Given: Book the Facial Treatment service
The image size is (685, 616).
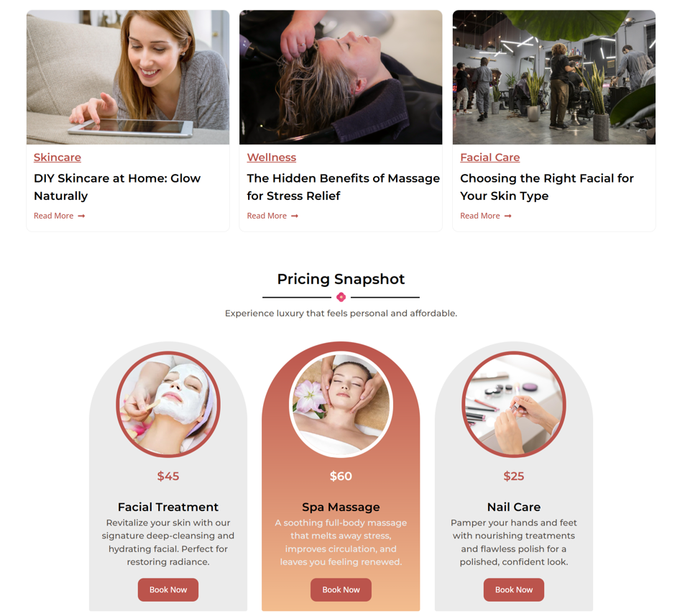Looking at the screenshot, I should 168,590.
